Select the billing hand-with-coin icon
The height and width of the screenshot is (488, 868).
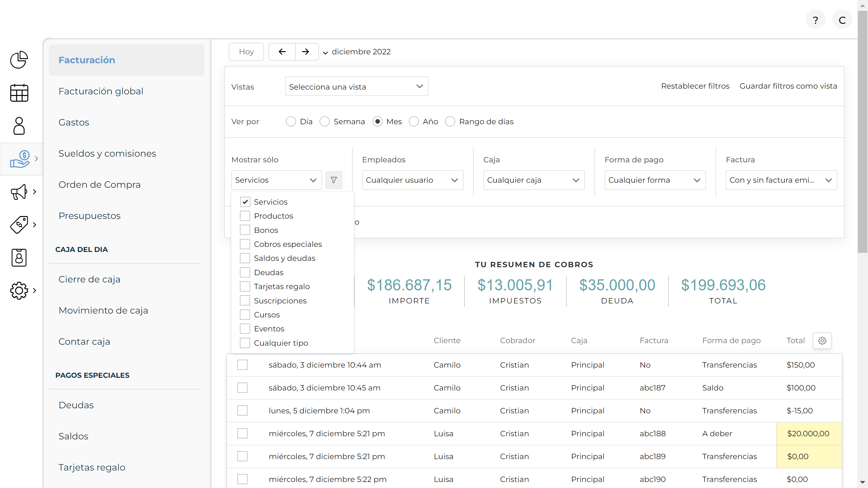[20, 159]
